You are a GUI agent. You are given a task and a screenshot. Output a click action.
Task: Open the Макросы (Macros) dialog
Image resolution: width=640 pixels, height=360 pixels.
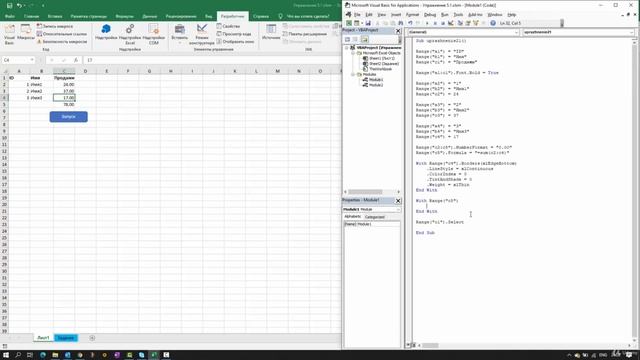click(x=26, y=32)
